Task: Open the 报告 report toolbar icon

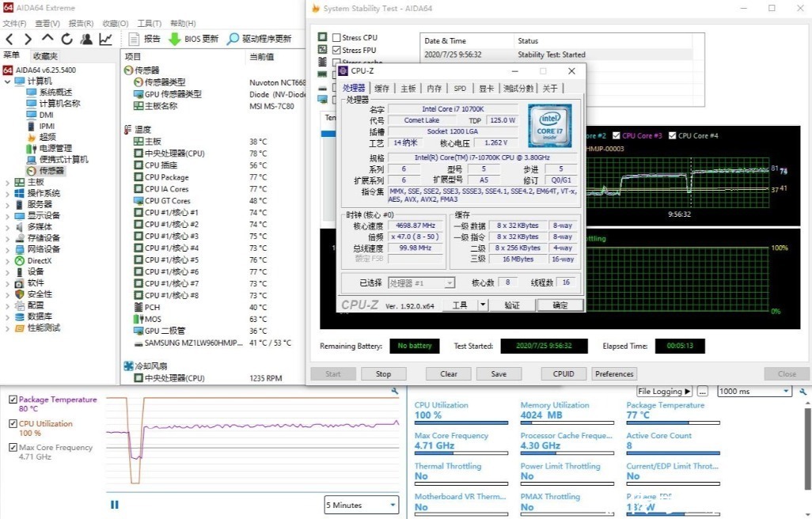Action: tap(134, 39)
